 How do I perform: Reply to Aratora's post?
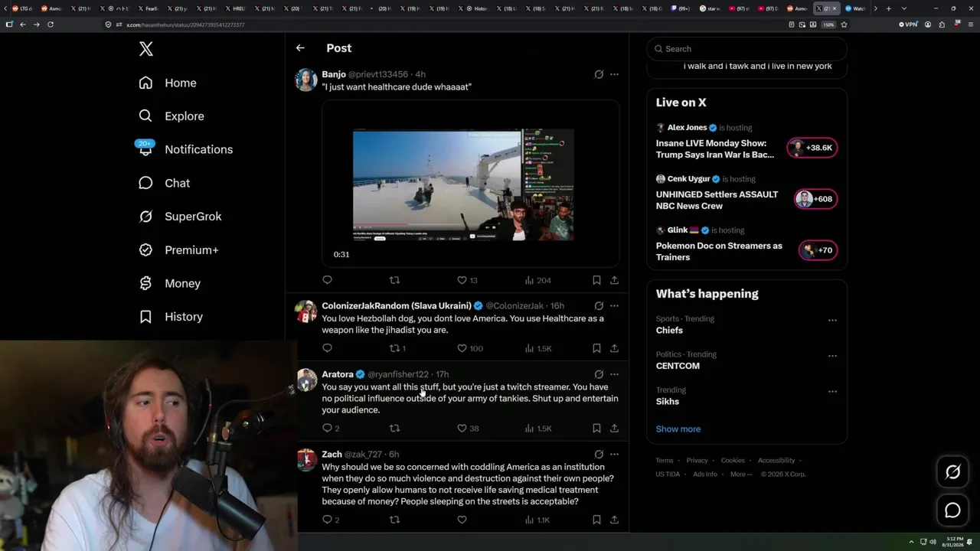[330, 428]
